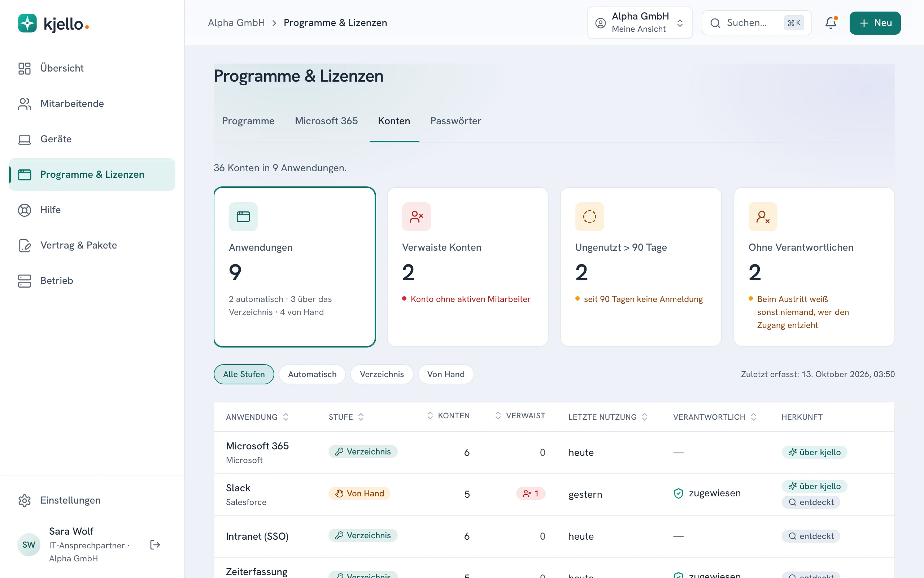Open Vertrag & Pakete
Viewport: 924px width, 578px height.
pyautogui.click(x=92, y=245)
